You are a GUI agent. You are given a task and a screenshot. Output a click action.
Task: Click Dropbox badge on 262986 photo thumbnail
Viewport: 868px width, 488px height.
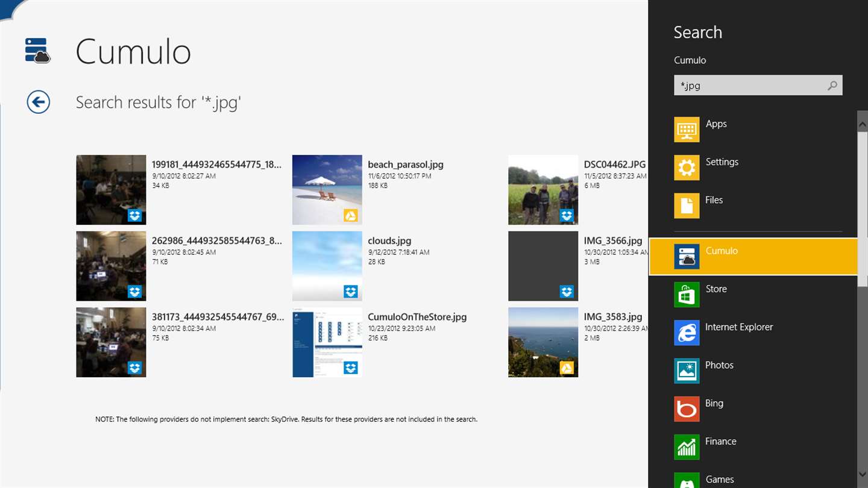pyautogui.click(x=134, y=292)
